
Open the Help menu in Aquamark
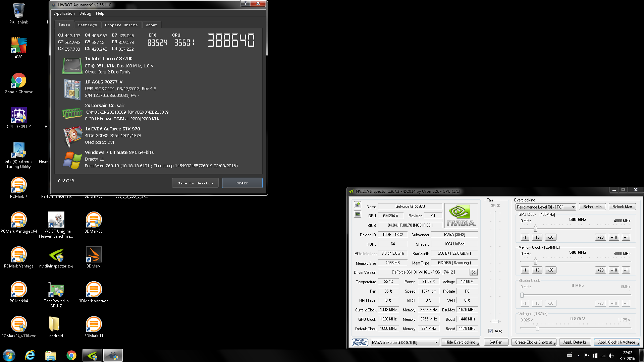(x=100, y=13)
